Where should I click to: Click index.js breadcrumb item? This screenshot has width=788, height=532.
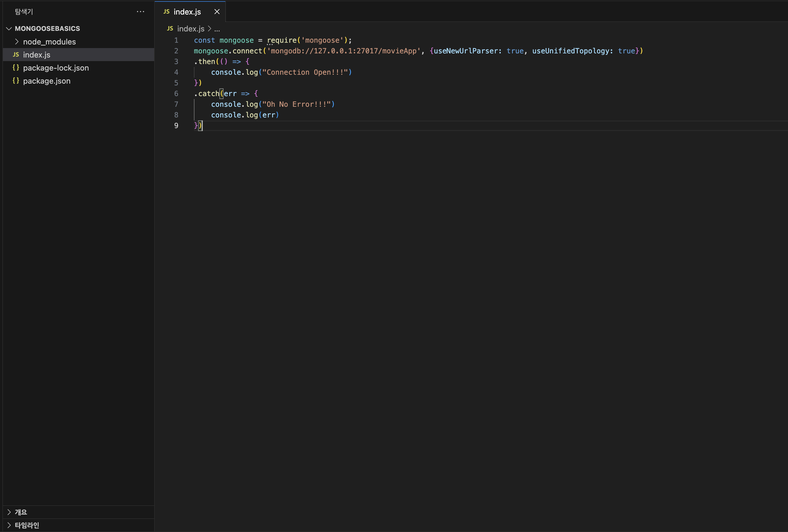tap(191, 29)
